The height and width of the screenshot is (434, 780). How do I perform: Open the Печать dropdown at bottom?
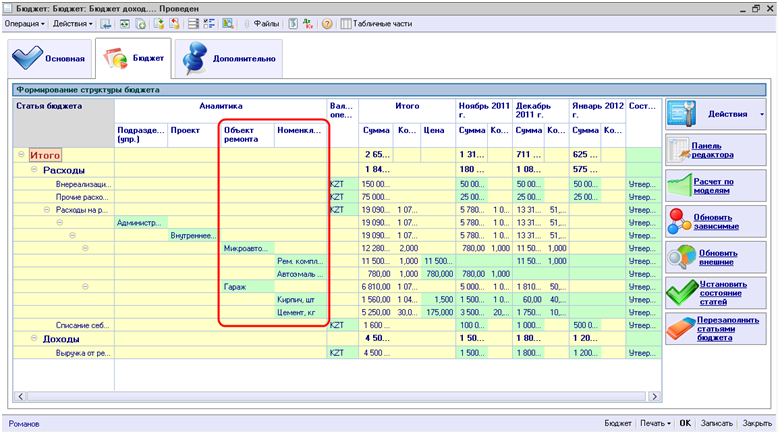click(x=656, y=423)
